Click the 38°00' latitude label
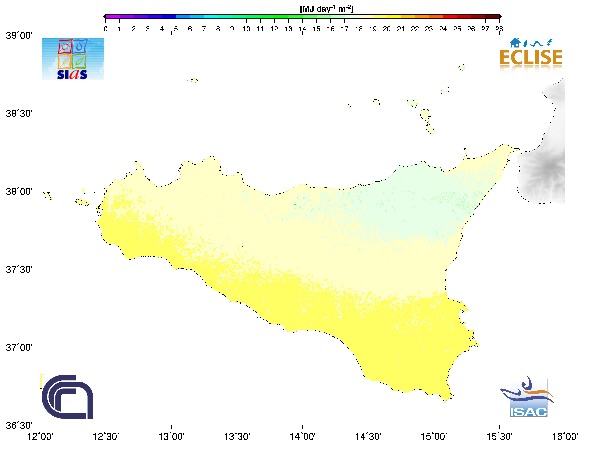Image resolution: width=600 pixels, height=450 pixels. [19, 191]
